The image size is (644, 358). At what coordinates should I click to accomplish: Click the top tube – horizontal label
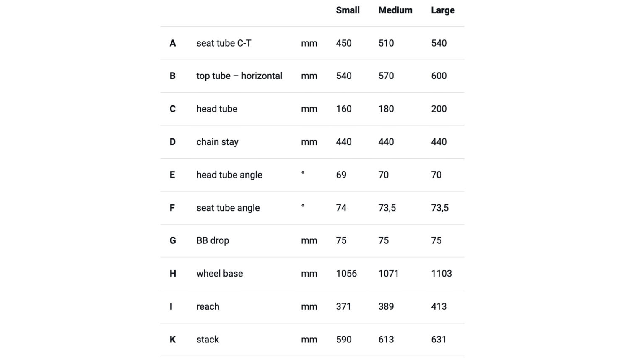tap(239, 76)
